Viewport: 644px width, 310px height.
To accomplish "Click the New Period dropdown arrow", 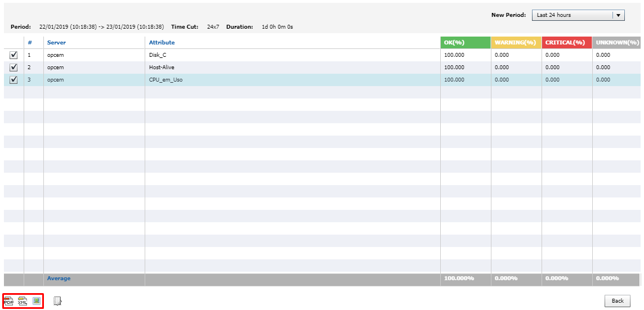I will point(619,15).
